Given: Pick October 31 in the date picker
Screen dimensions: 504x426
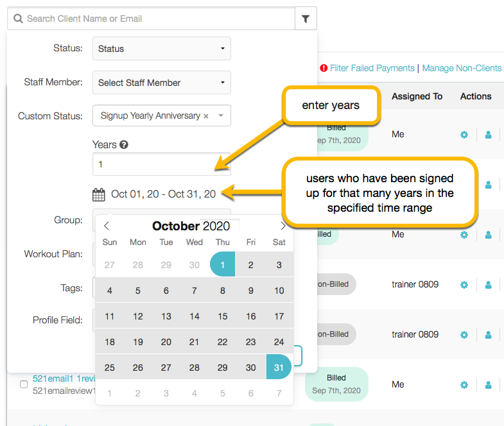Looking at the screenshot, I should [279, 368].
